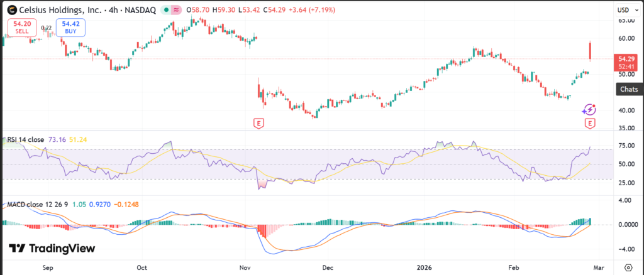
Task: Open the Chats side panel tab
Action: coord(629,90)
